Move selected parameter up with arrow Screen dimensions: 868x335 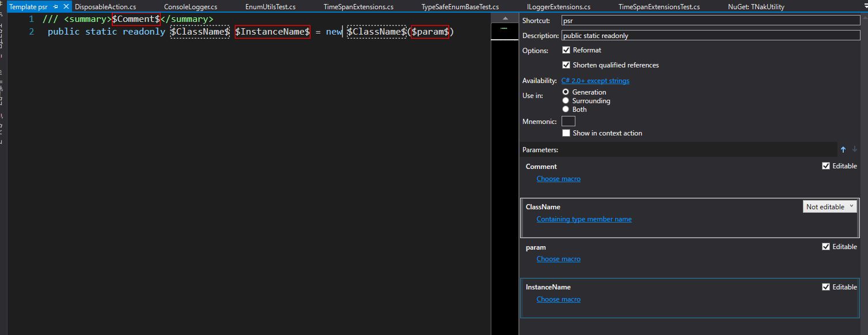[x=843, y=150]
